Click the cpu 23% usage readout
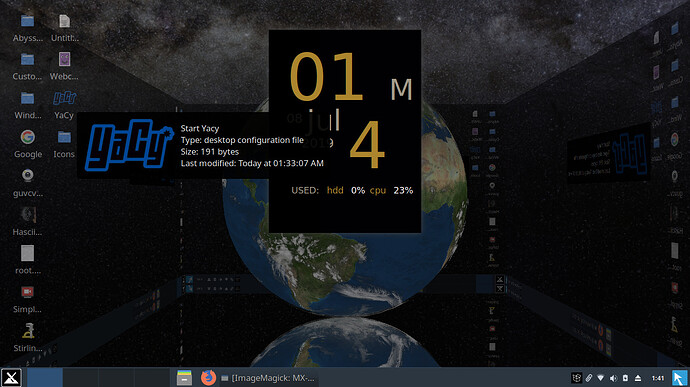The width and height of the screenshot is (690, 387). click(391, 190)
